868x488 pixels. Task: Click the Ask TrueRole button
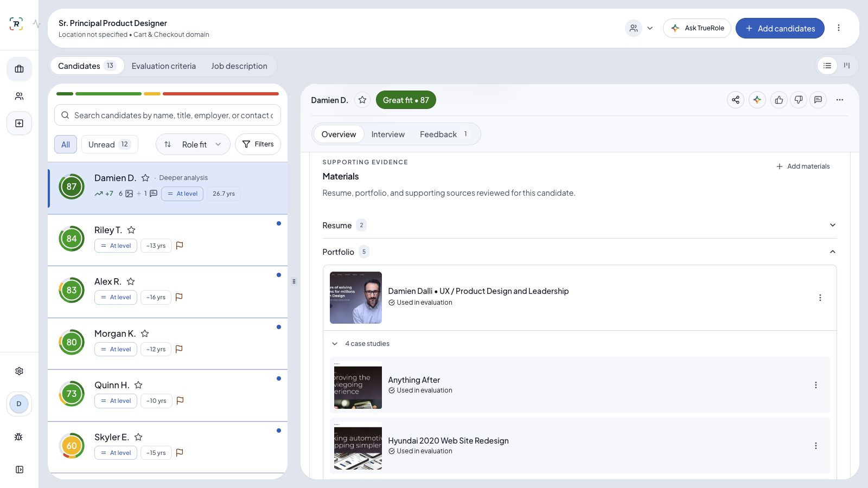click(697, 28)
